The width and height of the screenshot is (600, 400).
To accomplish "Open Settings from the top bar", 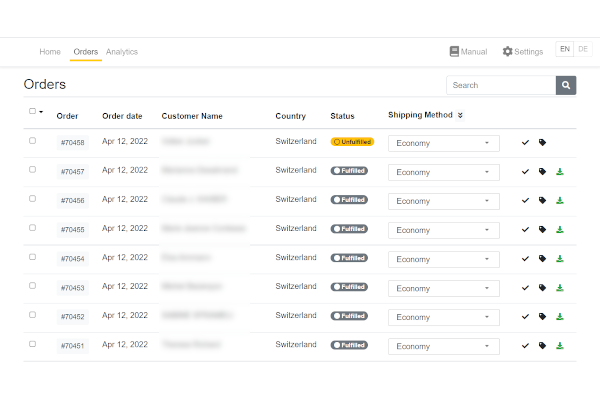I will tap(522, 51).
